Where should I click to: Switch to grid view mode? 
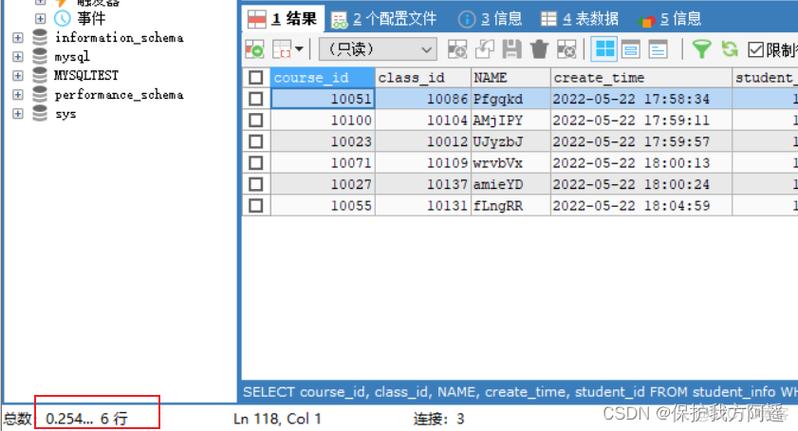pyautogui.click(x=605, y=49)
